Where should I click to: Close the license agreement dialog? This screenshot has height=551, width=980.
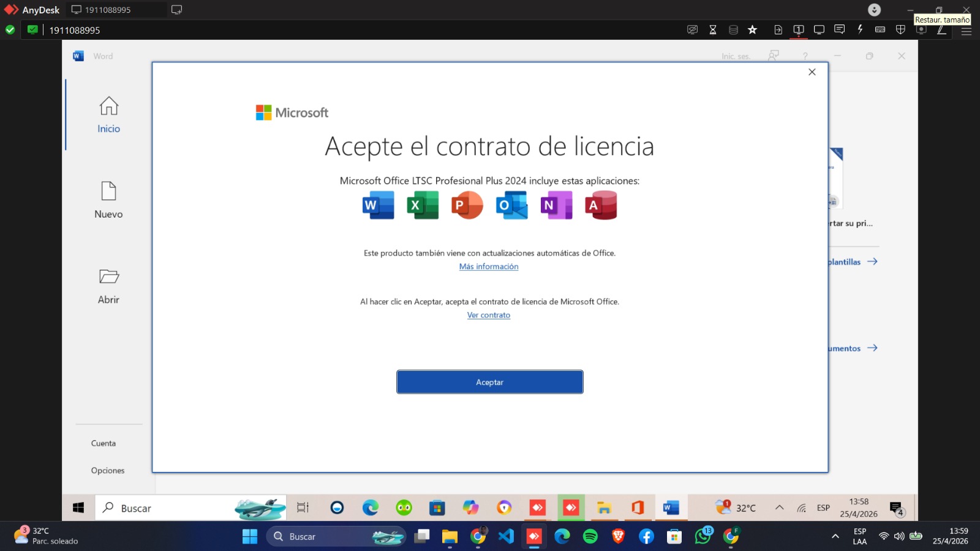(x=812, y=72)
